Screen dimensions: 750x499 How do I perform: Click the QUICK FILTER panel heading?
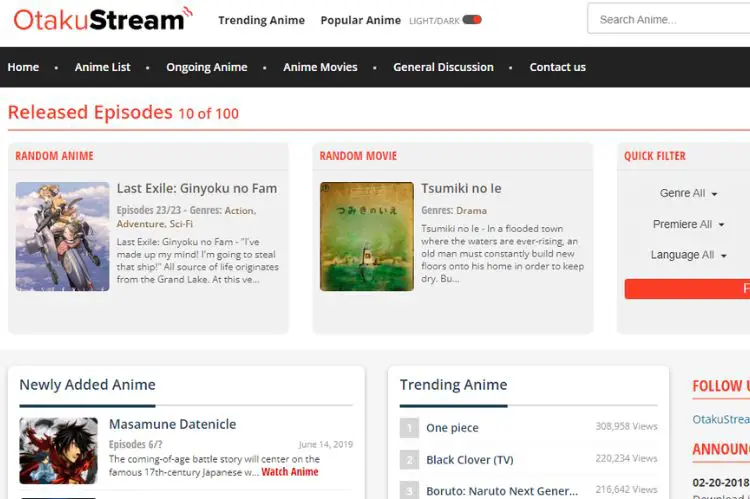tap(655, 156)
